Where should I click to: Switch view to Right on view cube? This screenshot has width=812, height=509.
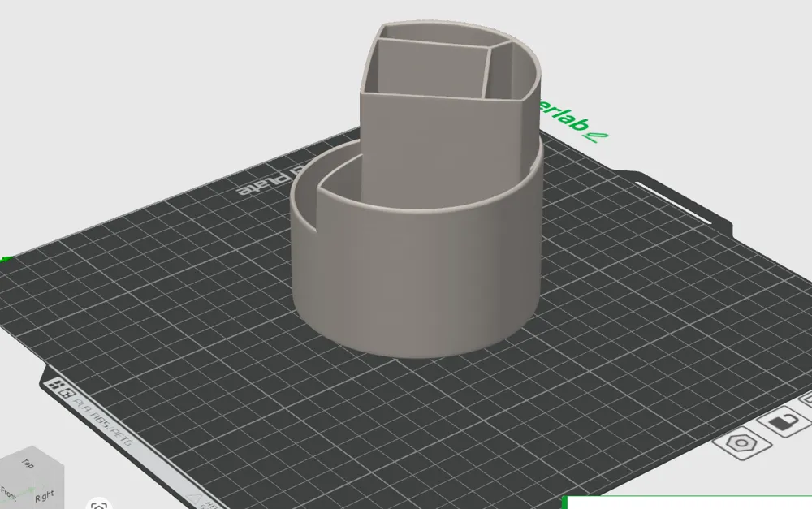point(45,496)
